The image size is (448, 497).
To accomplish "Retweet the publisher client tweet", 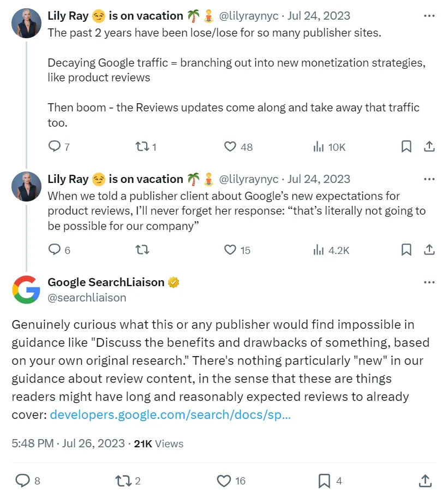I will click(141, 250).
